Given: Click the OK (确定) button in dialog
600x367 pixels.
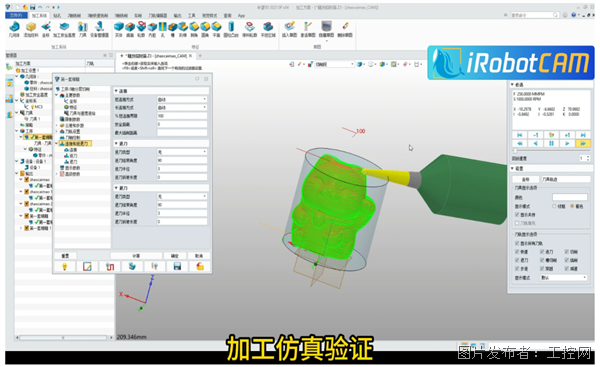Looking at the screenshot, I should 174,256.
